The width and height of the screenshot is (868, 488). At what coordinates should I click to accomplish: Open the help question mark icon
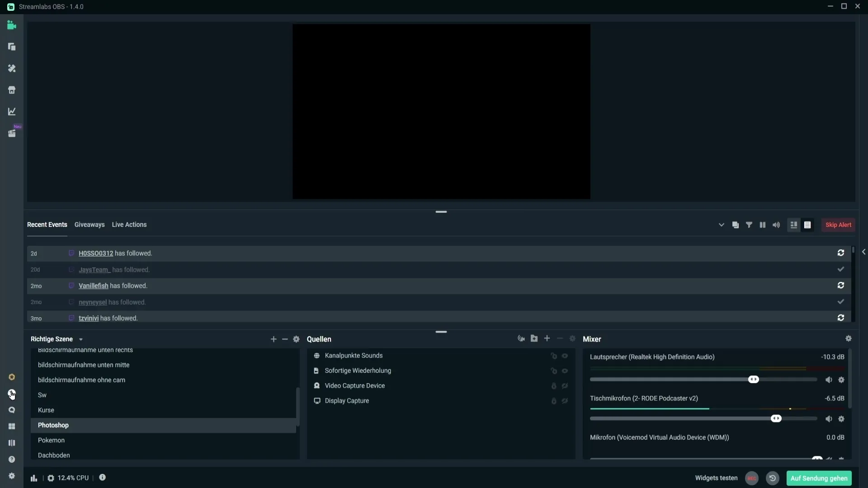coord(12,460)
